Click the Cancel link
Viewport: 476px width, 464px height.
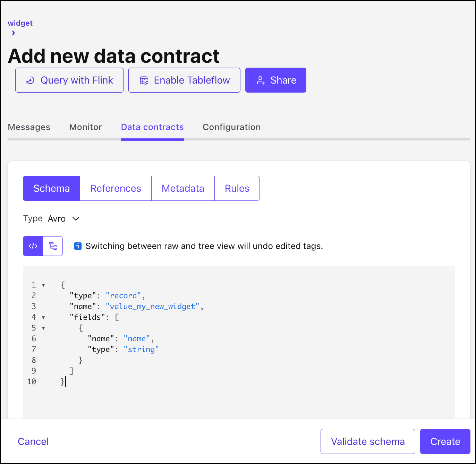[x=33, y=441]
